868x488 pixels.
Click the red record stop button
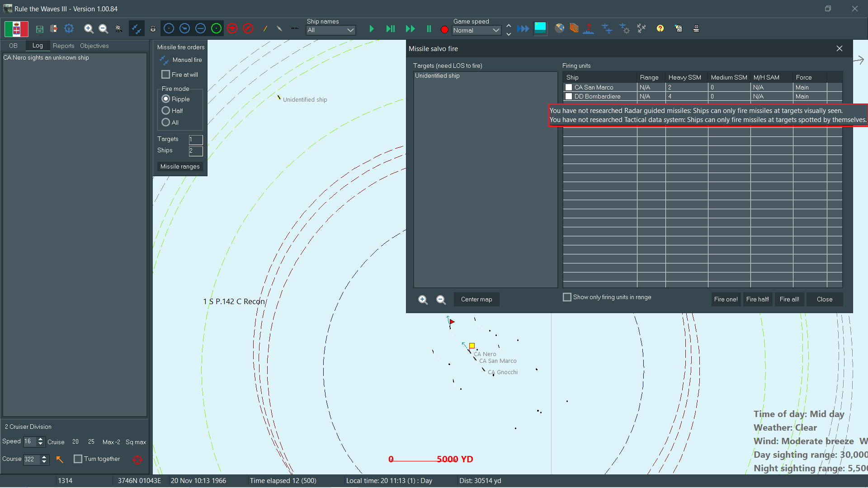[444, 29]
